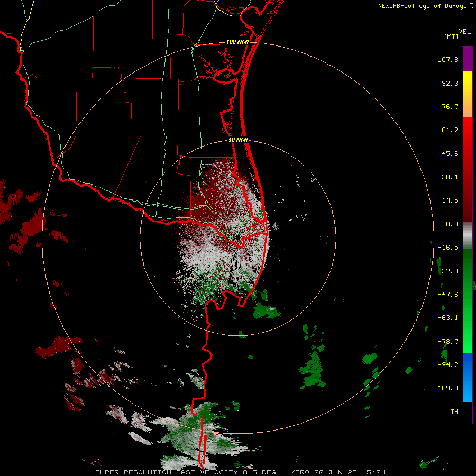Select the -94.2 velocity scale value
Viewport: 476px width, 476px height.
click(x=448, y=365)
